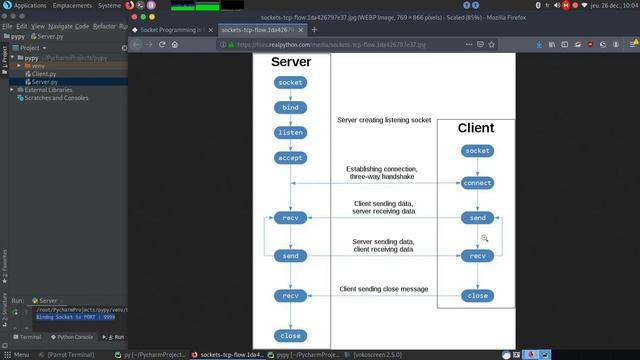
Task: Launch Firefox from top panel icon
Action: 129,5
